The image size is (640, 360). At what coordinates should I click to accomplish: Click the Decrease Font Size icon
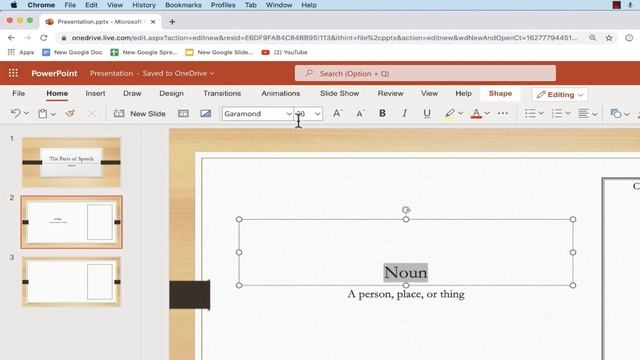[360, 113]
